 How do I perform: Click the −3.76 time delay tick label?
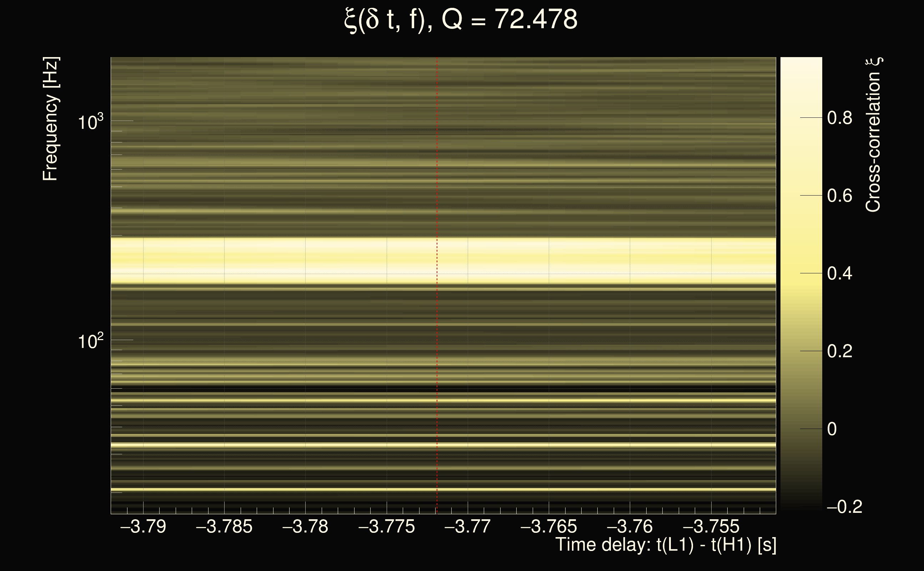point(630,526)
